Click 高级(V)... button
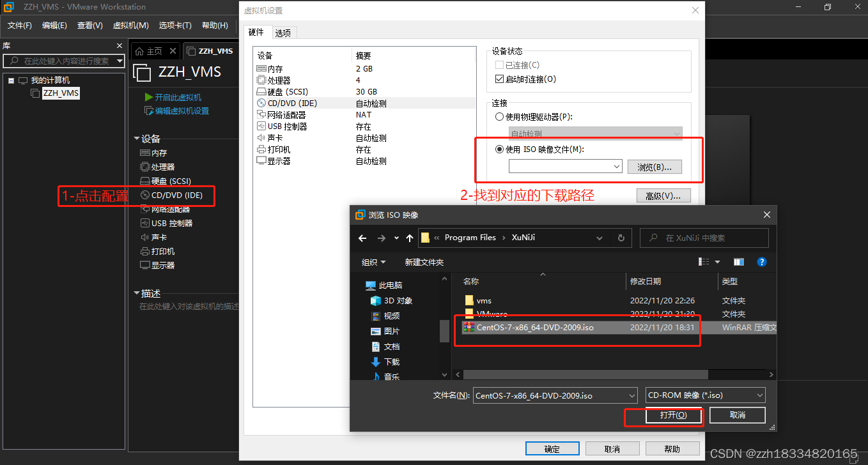Viewport: 868px width, 465px height. point(663,195)
